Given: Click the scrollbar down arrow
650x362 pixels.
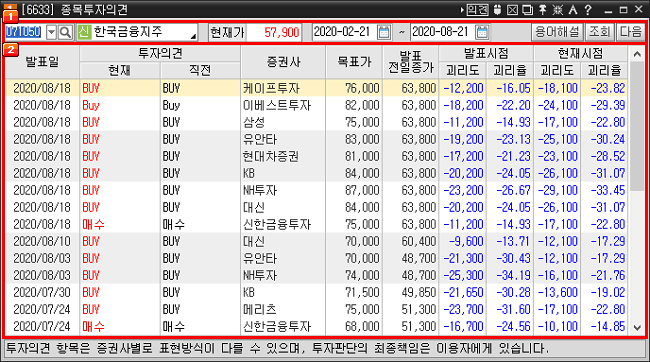Looking at the screenshot, I should 637,328.
